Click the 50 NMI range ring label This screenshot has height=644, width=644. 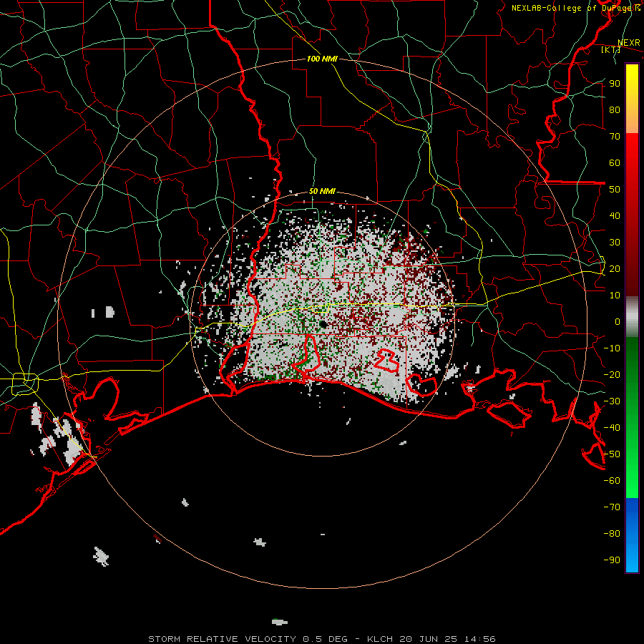(322, 191)
